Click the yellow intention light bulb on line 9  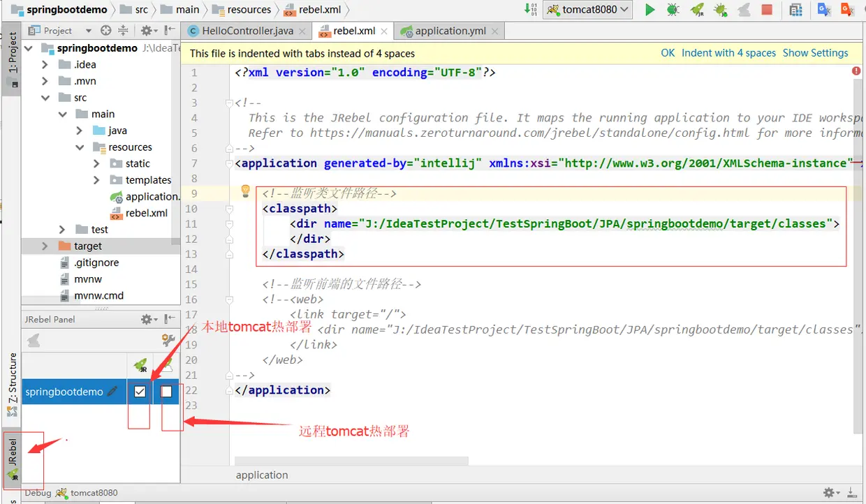click(x=245, y=190)
